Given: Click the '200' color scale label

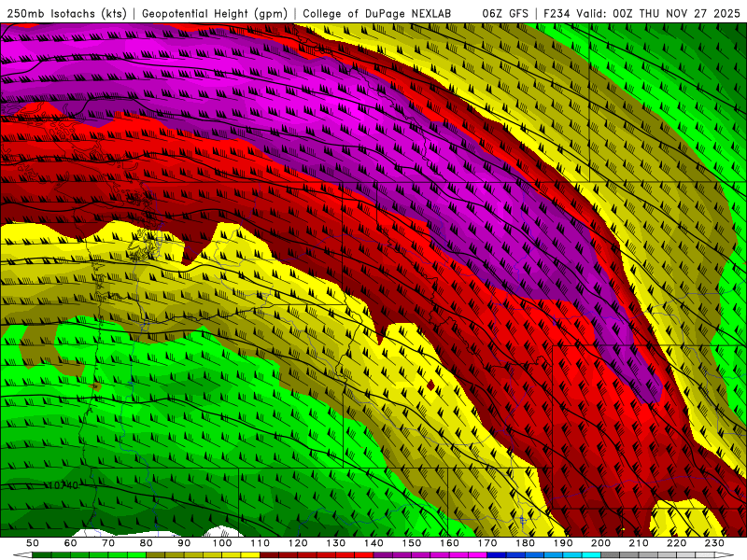Looking at the screenshot, I should [x=600, y=543].
